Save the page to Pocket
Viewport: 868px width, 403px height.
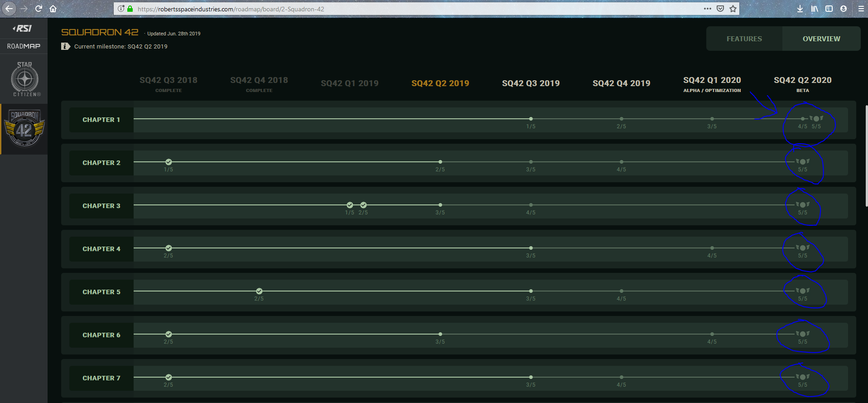720,9
